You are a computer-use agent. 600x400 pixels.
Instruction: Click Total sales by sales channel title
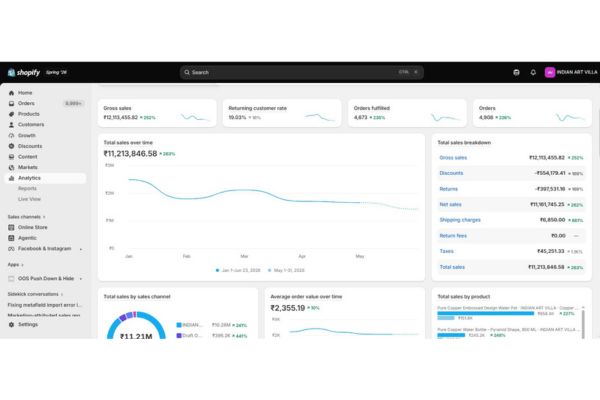click(137, 297)
